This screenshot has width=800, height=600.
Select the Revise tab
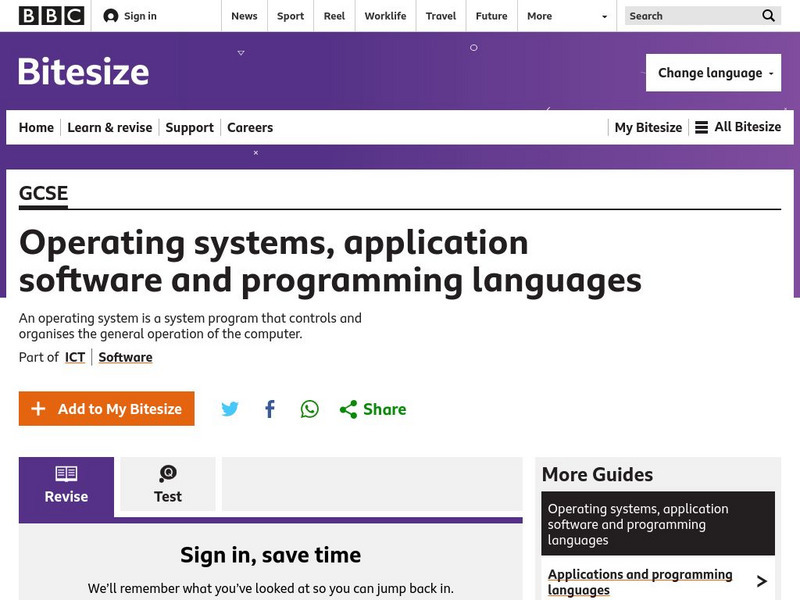click(66, 485)
